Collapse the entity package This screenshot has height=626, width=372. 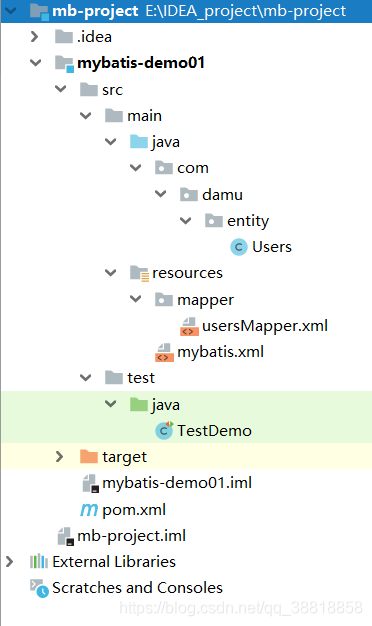pyautogui.click(x=186, y=220)
